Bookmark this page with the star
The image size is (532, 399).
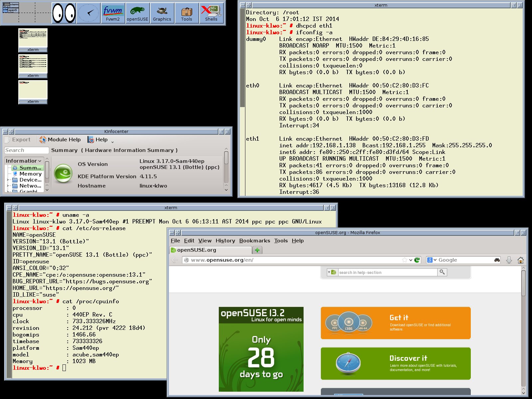[404, 260]
